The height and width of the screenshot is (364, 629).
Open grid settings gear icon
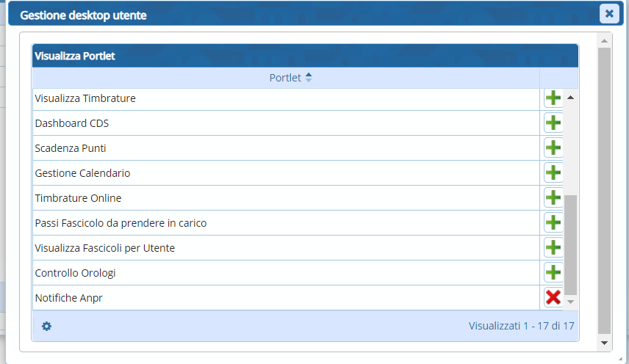coord(46,326)
